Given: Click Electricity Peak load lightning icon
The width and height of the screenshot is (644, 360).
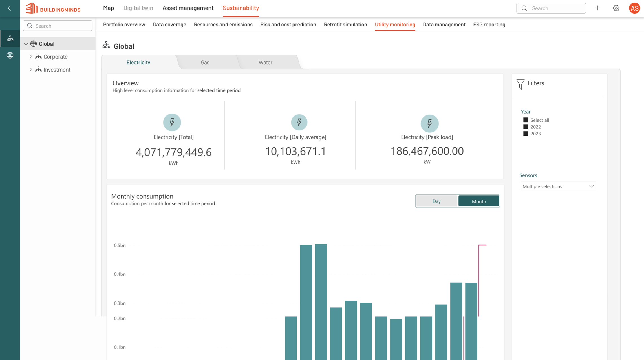Looking at the screenshot, I should [429, 123].
